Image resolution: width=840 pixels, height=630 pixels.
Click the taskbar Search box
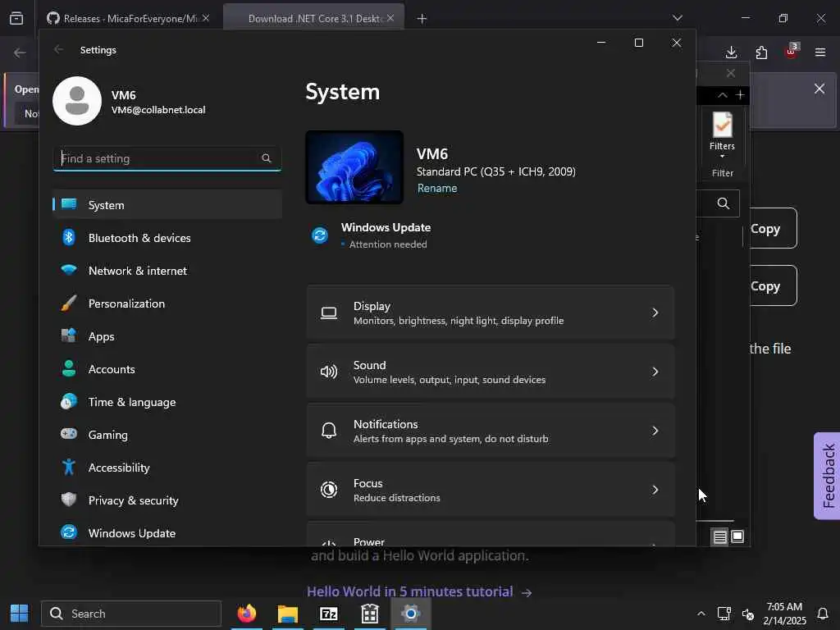tap(131, 614)
